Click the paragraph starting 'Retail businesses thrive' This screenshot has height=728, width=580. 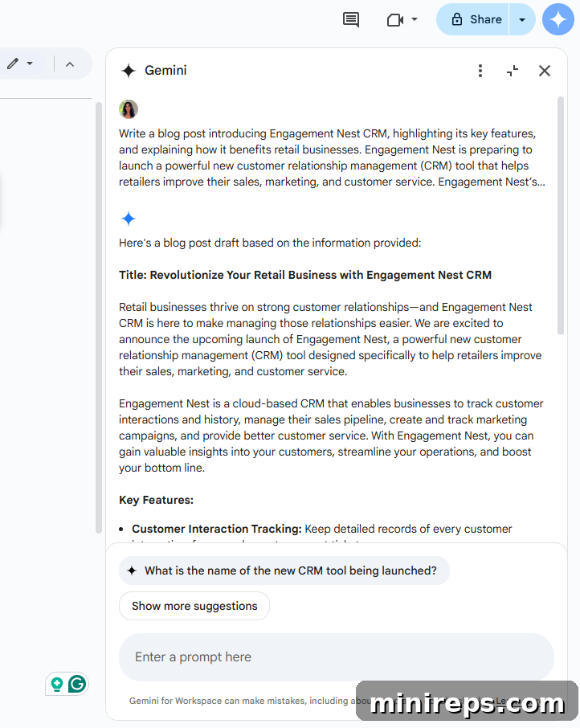pyautogui.click(x=330, y=339)
